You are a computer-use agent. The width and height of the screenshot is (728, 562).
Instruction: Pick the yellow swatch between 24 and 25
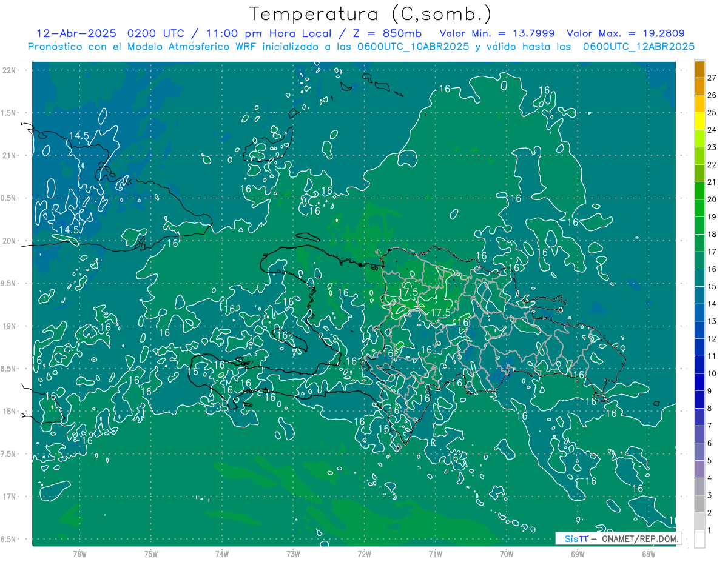[699, 122]
